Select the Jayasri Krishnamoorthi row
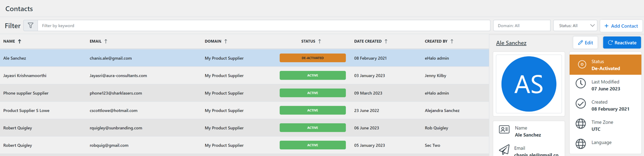The height and width of the screenshot is (156, 644). point(244,75)
